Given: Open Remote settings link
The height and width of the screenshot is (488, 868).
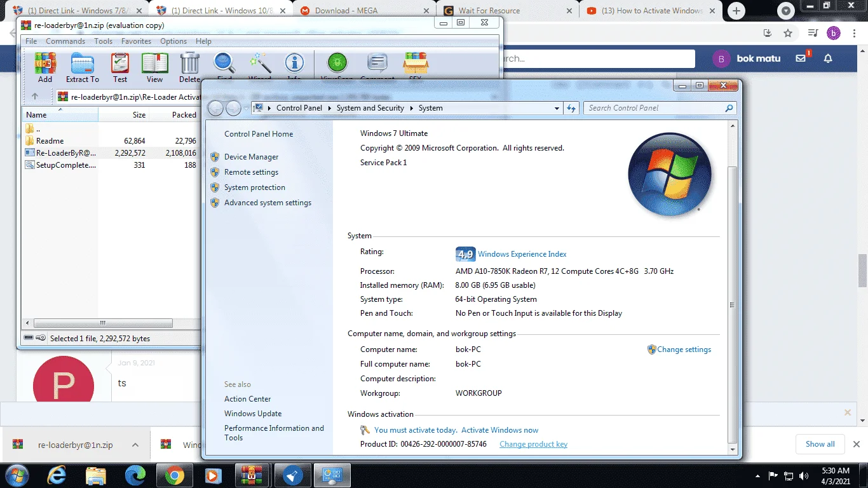Looking at the screenshot, I should [x=251, y=172].
